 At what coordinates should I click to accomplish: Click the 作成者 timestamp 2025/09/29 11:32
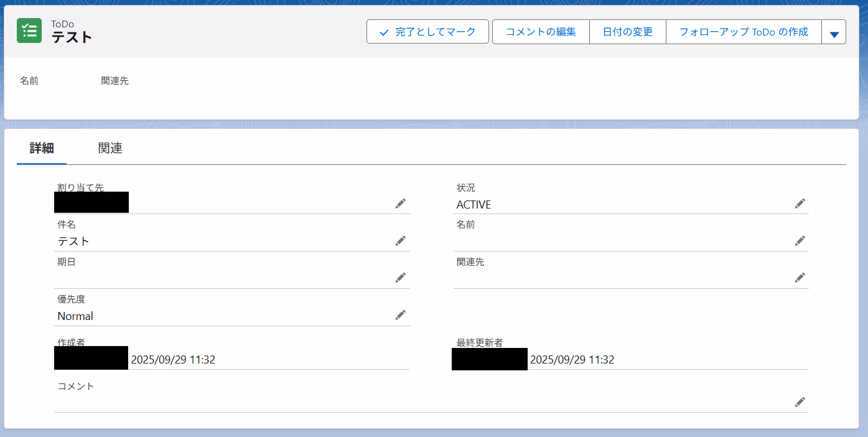(x=173, y=360)
